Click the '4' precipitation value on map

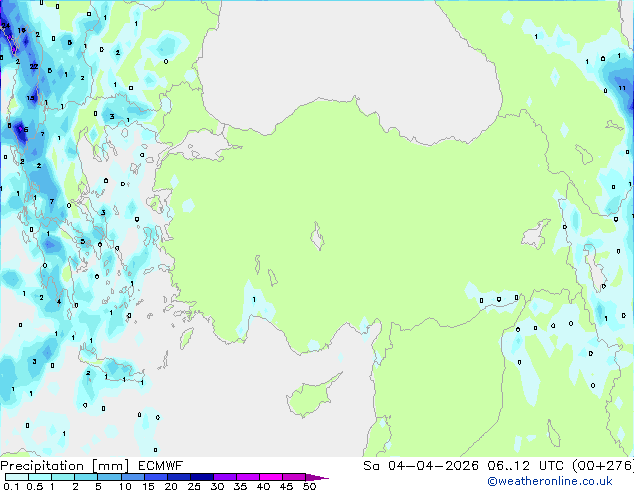tap(59, 302)
